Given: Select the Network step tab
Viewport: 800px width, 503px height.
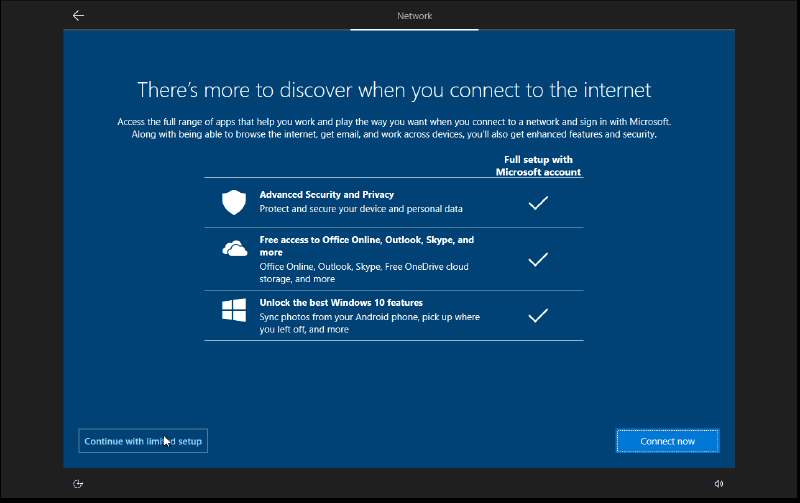Looking at the screenshot, I should tap(414, 16).
